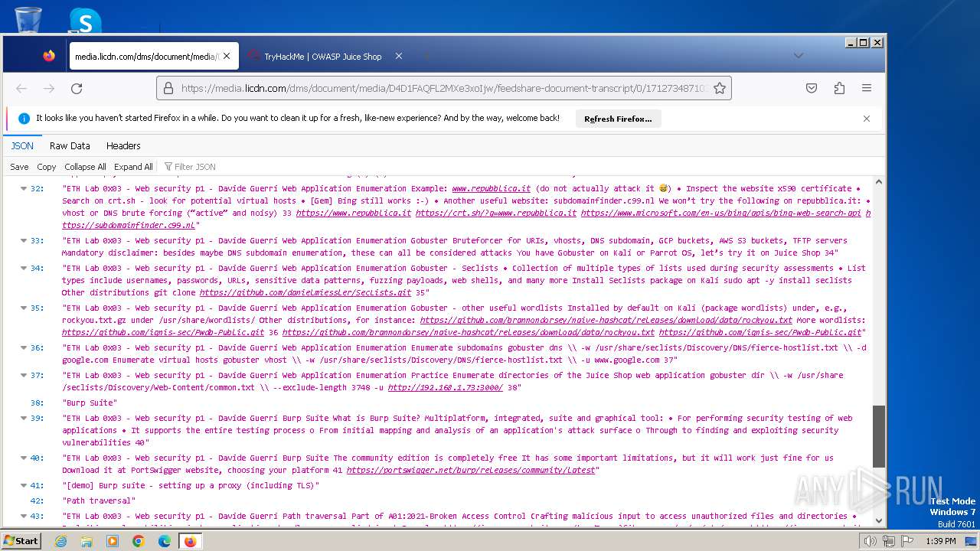Switch to the Headers tab
The image size is (980, 551).
[123, 145]
